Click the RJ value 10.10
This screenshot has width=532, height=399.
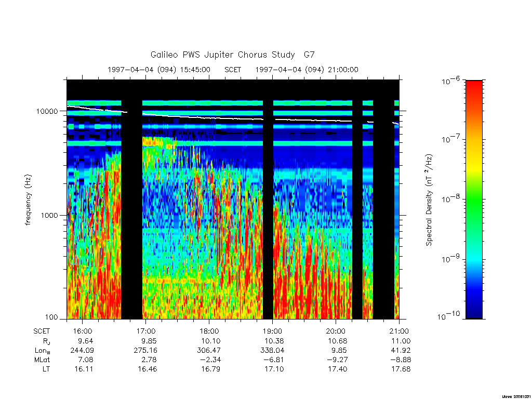211,341
